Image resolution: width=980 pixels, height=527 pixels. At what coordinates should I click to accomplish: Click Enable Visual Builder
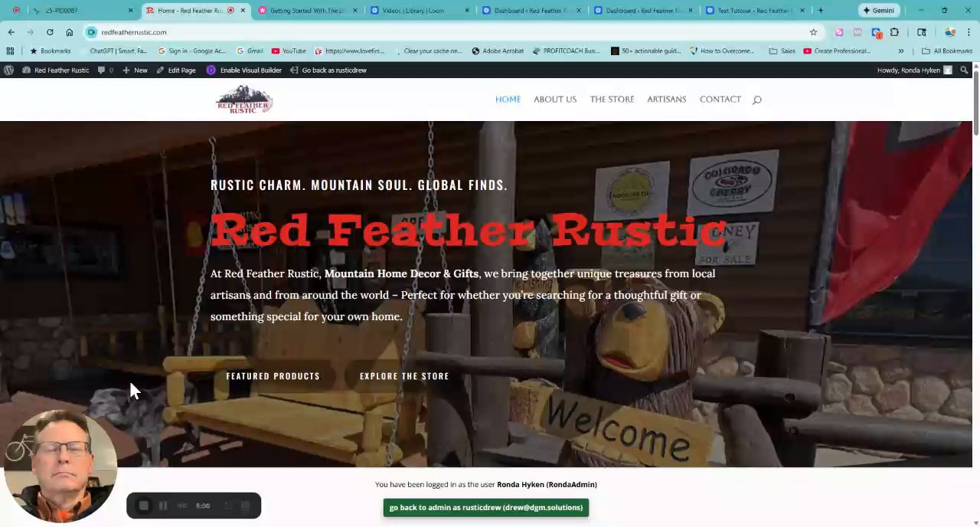(244, 70)
